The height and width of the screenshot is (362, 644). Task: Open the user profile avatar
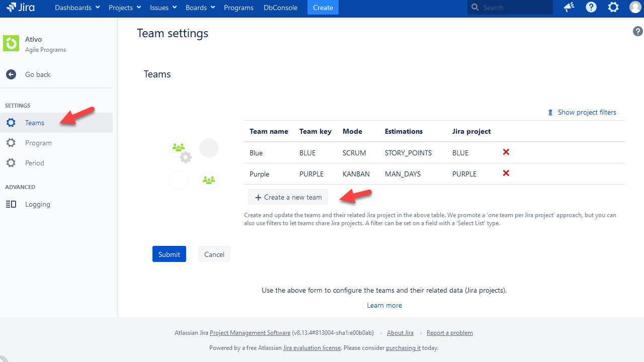point(635,7)
